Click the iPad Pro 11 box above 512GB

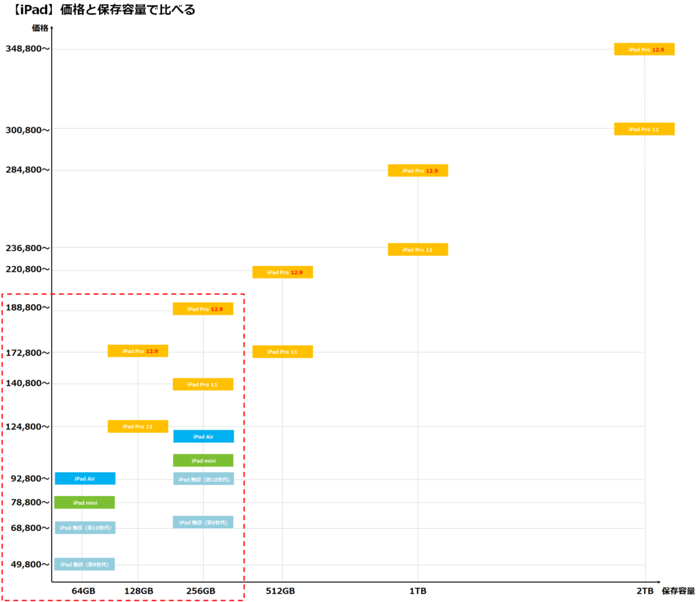click(x=282, y=352)
